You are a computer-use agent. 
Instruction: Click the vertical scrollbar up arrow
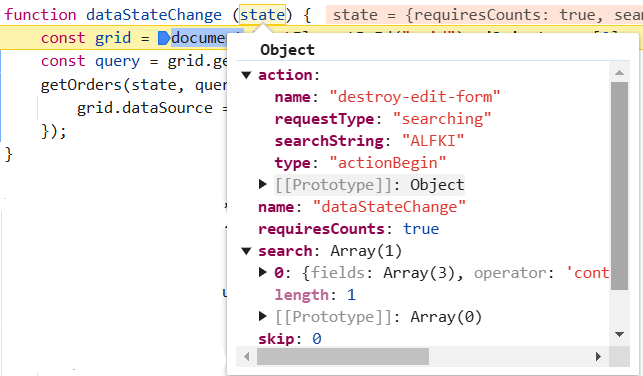619,73
